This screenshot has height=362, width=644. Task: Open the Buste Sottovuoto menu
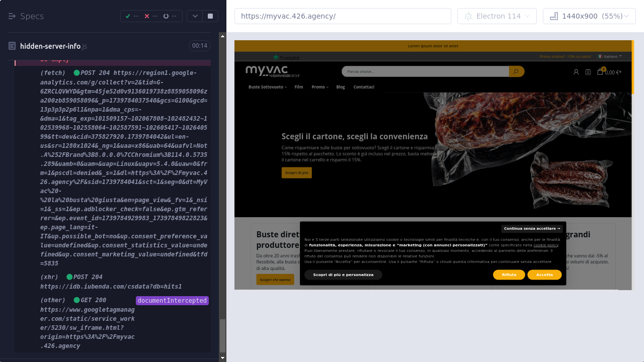point(267,87)
